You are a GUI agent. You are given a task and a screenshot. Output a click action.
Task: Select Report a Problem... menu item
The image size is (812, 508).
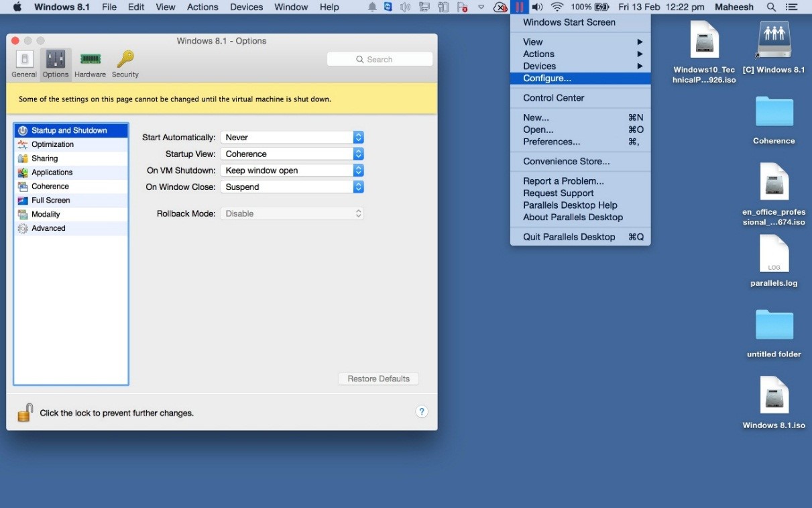click(x=580, y=181)
